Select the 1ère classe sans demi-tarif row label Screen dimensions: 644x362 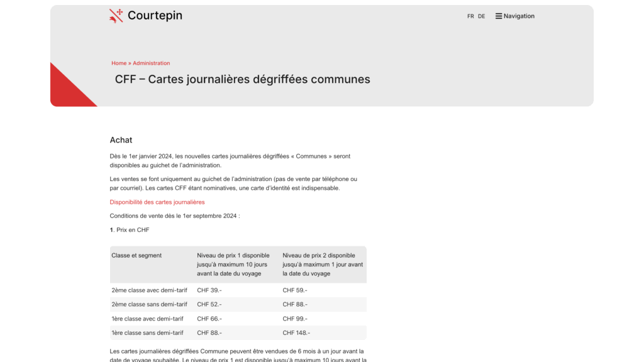[x=147, y=333]
